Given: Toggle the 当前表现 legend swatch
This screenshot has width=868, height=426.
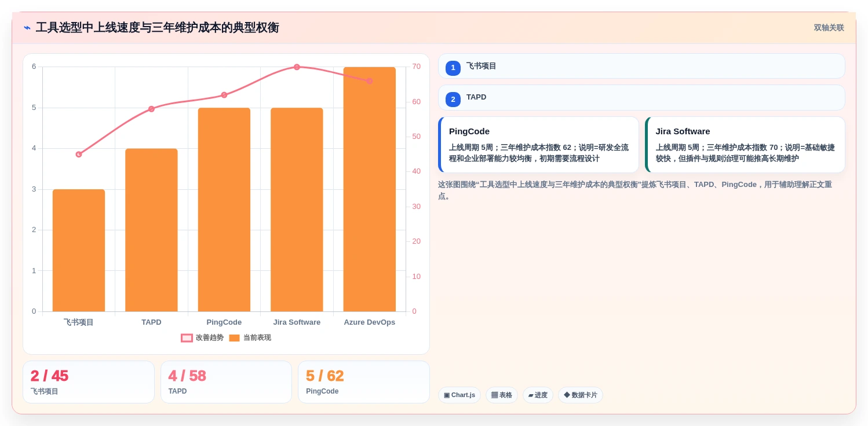Looking at the screenshot, I should point(234,338).
